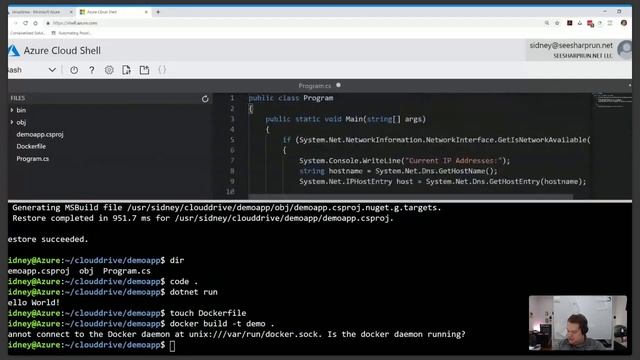This screenshot has width=640, height=360.
Task: Expand the bin folder
Action: point(18,110)
